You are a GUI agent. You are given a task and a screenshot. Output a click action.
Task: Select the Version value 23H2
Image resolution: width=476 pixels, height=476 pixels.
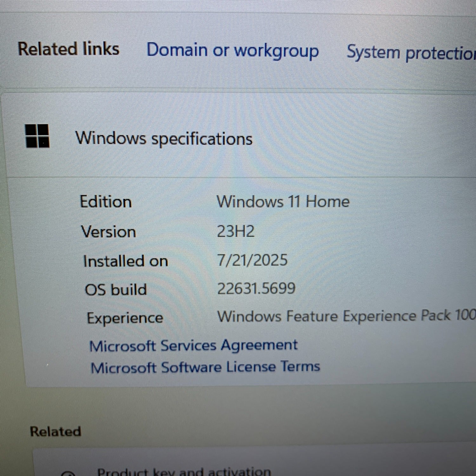click(x=236, y=231)
